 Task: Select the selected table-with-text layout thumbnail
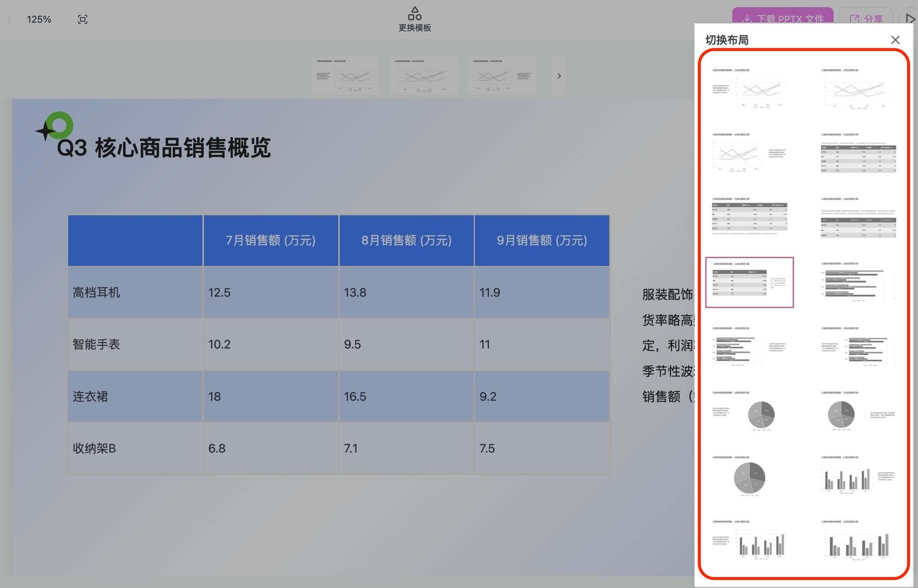click(749, 282)
